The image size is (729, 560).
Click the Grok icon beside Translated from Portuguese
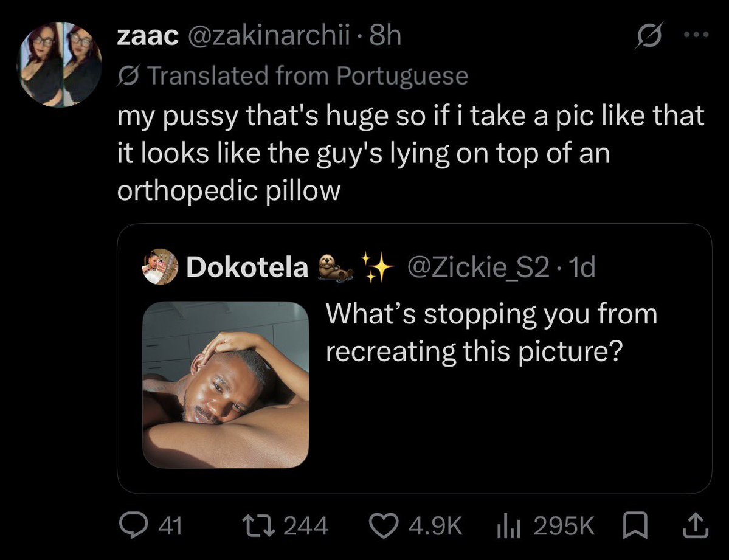pyautogui.click(x=128, y=76)
